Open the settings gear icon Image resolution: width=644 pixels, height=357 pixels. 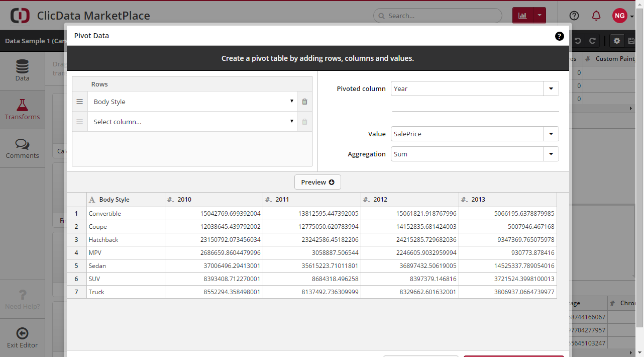[617, 41]
